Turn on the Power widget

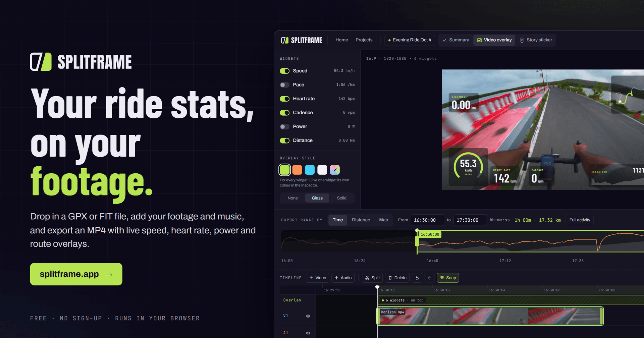[x=284, y=126]
